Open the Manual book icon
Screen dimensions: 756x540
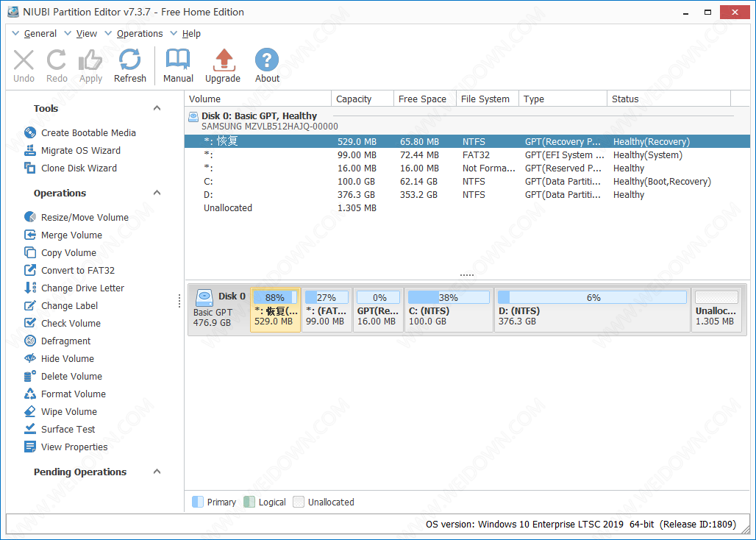178,60
